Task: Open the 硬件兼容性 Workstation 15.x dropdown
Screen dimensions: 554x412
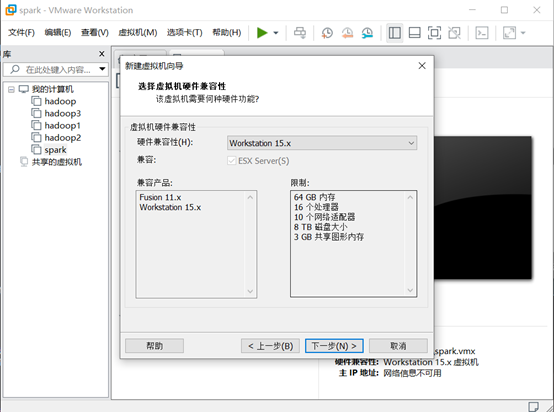Action: tap(322, 143)
